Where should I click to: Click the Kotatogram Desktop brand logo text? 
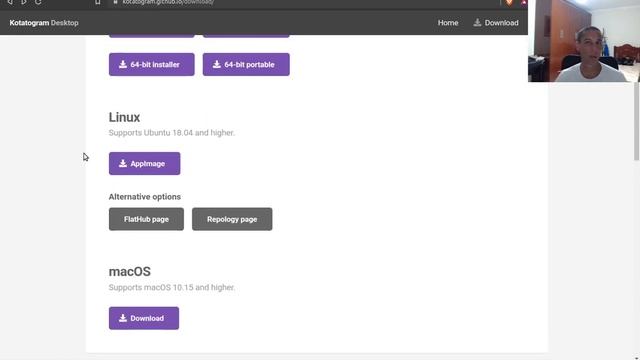click(44, 23)
